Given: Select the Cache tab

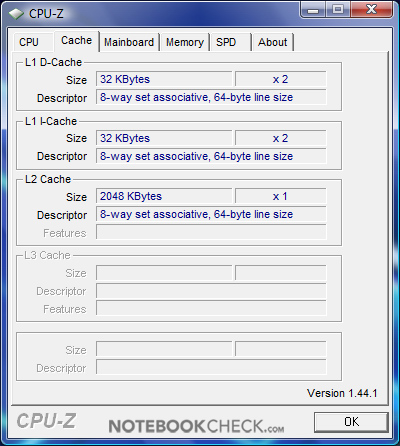Looking at the screenshot, I should (76, 41).
